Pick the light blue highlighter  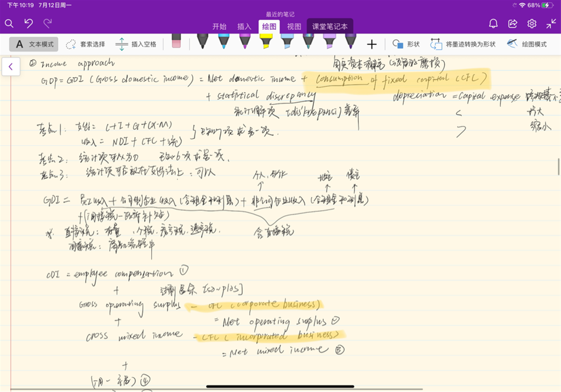pos(287,42)
